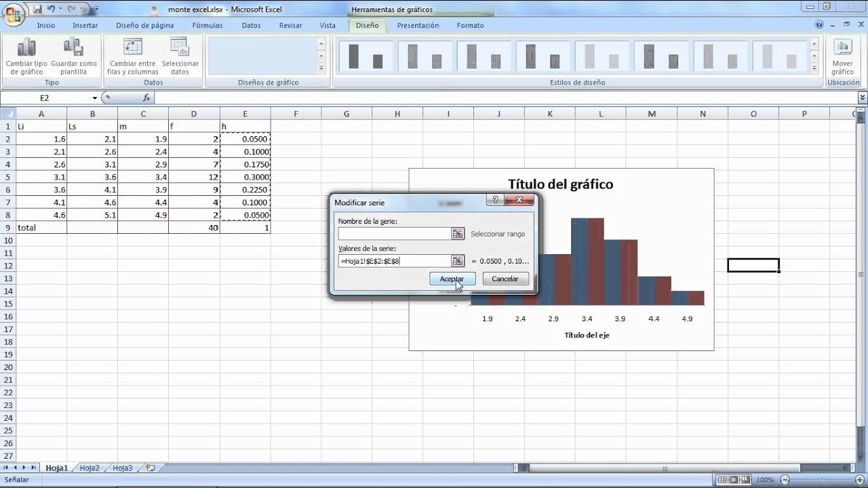The width and height of the screenshot is (868, 488).
Task: Click the Aceptar button
Action: (452, 279)
